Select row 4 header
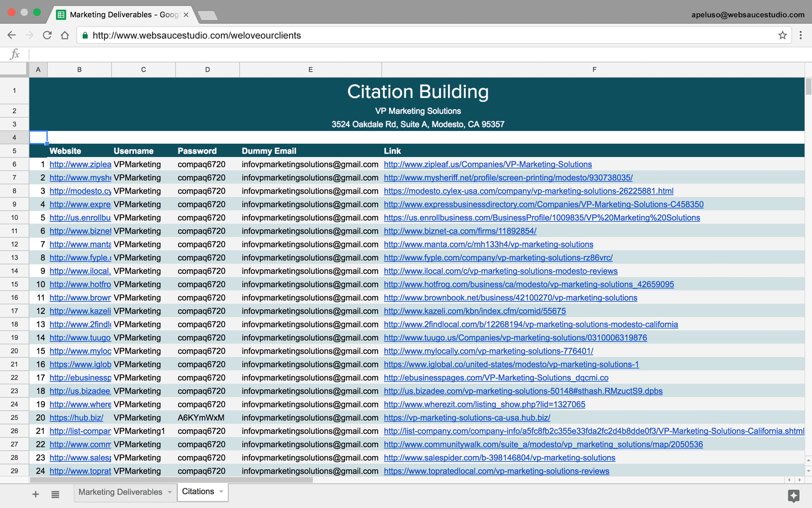 click(x=14, y=137)
